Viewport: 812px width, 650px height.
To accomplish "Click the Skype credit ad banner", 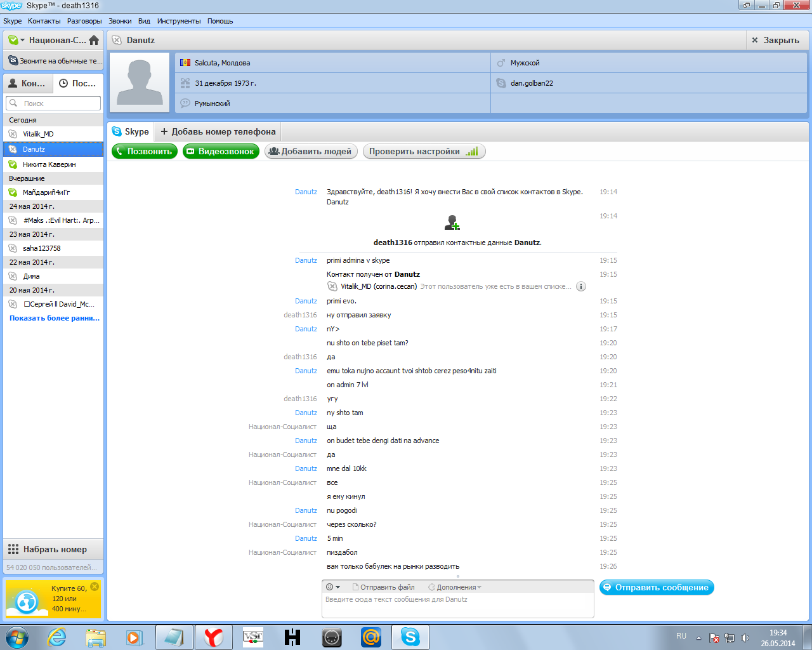I will (53, 598).
